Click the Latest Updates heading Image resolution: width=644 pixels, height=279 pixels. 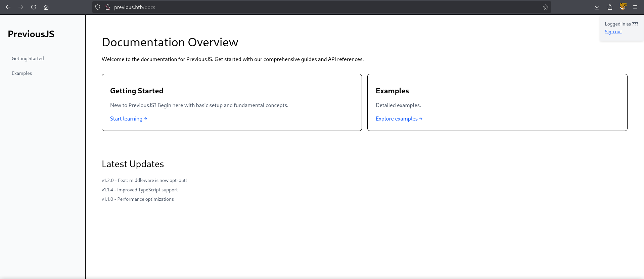pyautogui.click(x=133, y=164)
